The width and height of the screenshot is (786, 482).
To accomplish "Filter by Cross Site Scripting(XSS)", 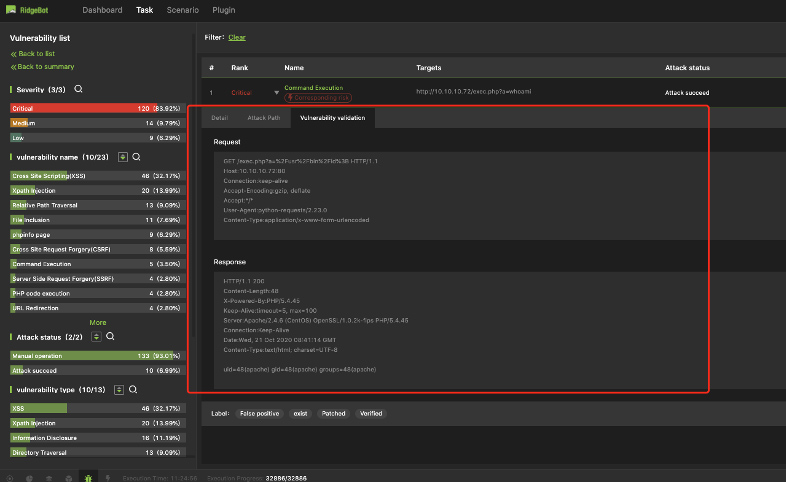I will click(x=98, y=176).
